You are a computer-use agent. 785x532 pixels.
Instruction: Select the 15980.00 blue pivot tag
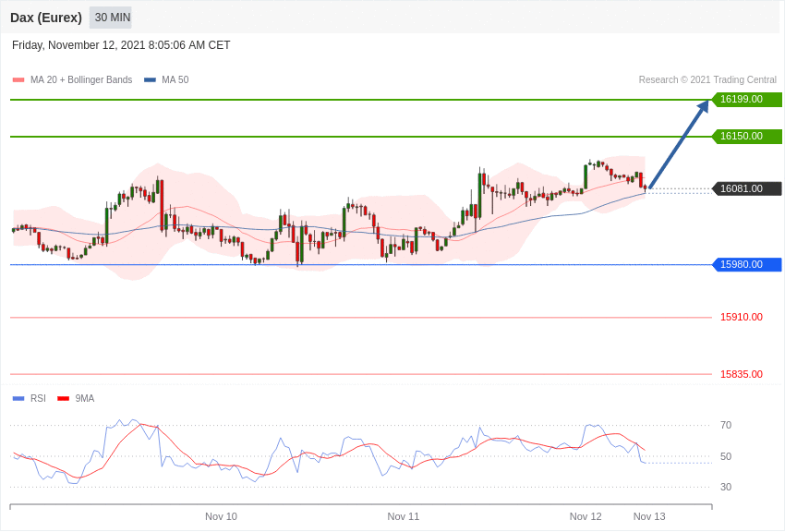point(747,264)
